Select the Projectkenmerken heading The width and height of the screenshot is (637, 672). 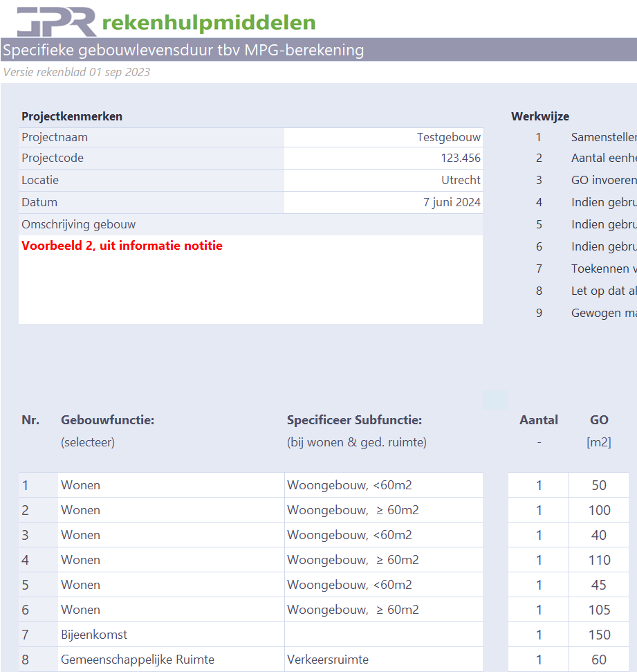click(72, 116)
